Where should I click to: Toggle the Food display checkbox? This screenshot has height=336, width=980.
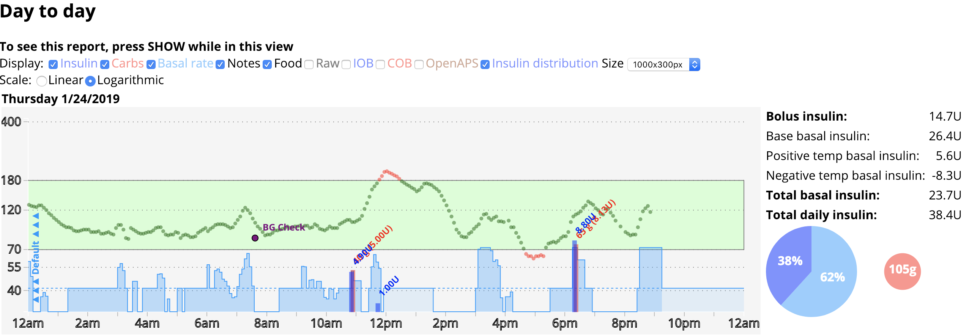click(x=268, y=64)
